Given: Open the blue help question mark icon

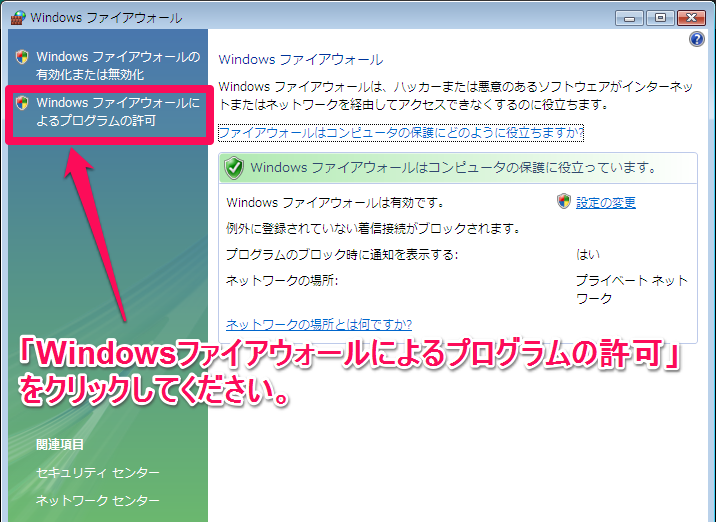Looking at the screenshot, I should pos(697,39).
